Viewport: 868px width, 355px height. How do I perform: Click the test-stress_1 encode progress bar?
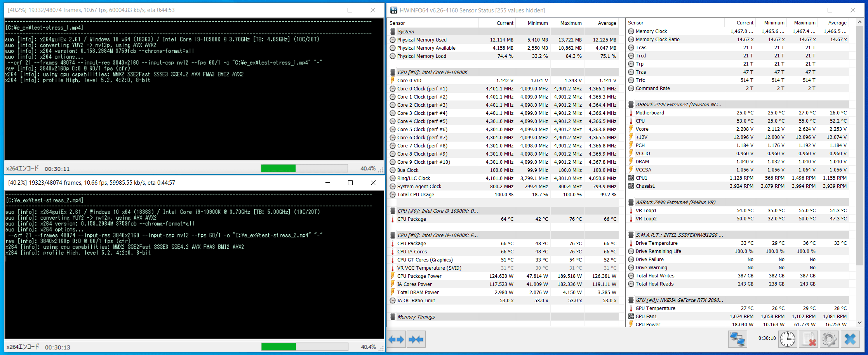coord(304,168)
